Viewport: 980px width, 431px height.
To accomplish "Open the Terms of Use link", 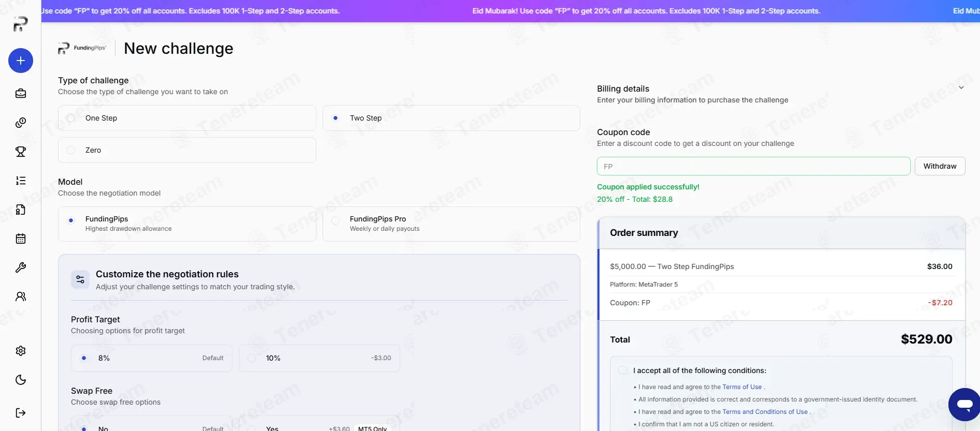I will [x=742, y=387].
